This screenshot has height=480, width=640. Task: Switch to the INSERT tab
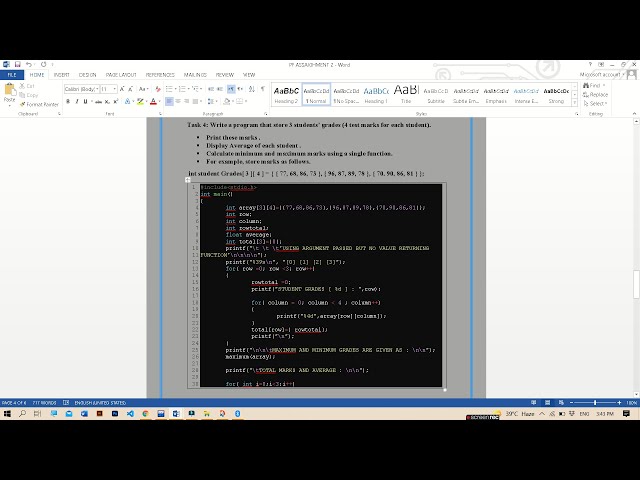click(62, 75)
